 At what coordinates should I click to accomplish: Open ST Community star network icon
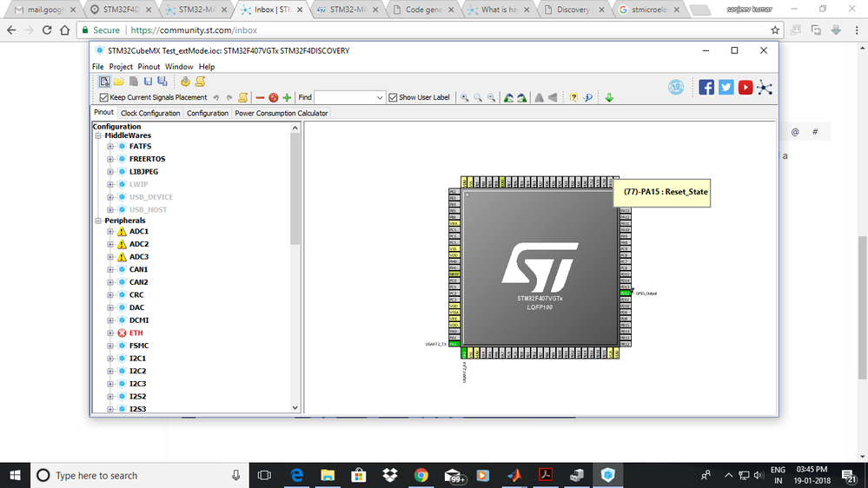tap(765, 88)
